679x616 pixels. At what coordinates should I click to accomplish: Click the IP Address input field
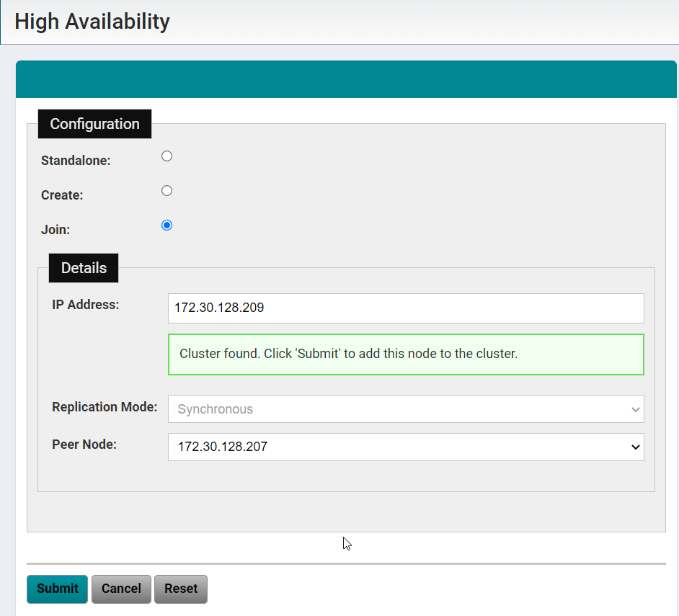pyautogui.click(x=405, y=308)
